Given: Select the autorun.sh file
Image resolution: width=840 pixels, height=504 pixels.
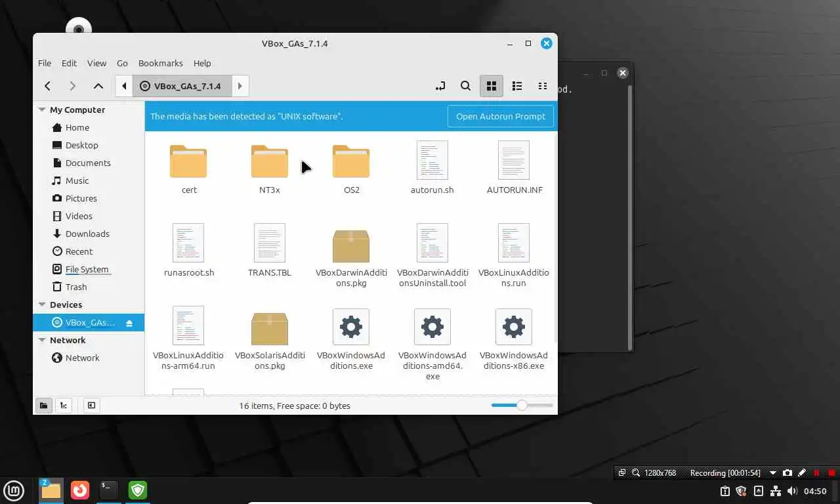Looking at the screenshot, I should tap(432, 168).
